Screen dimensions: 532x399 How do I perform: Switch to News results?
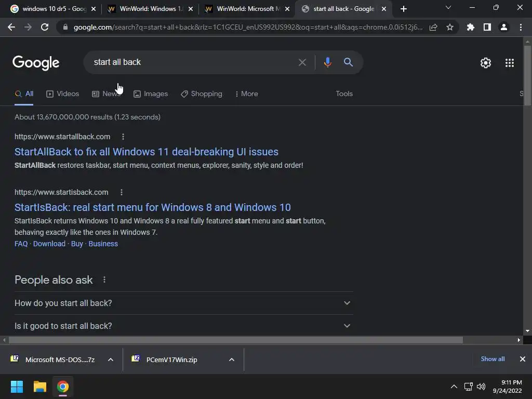coord(106,94)
